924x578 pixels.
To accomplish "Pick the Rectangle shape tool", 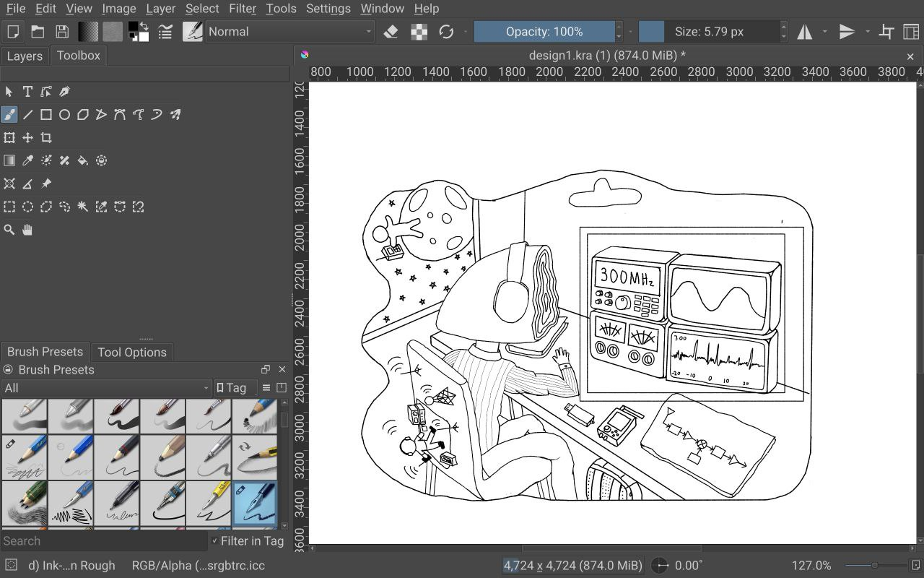I will (x=46, y=114).
